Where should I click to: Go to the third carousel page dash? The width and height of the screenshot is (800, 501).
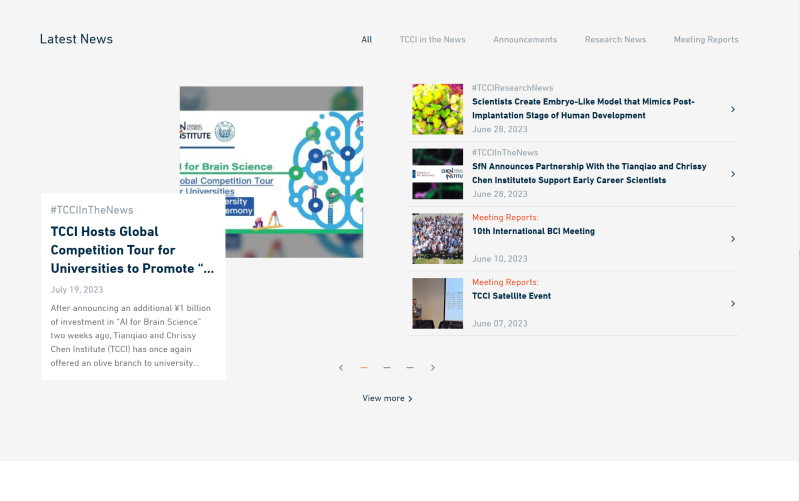[x=410, y=368]
